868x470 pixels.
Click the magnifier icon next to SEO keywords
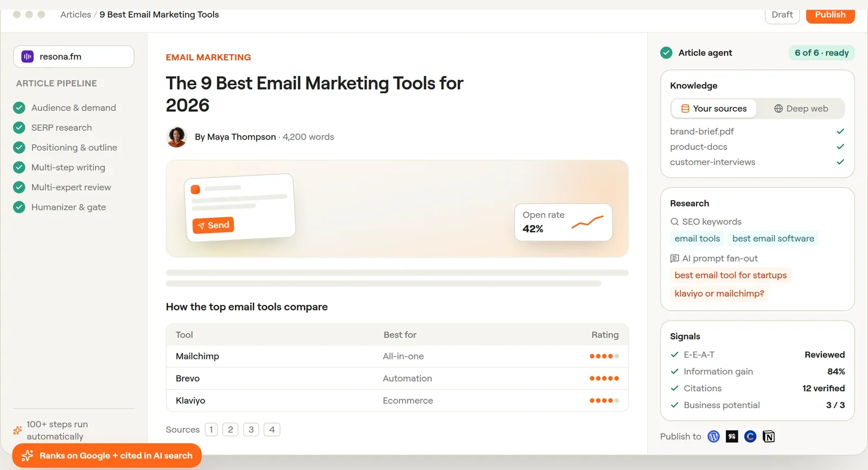[674, 221]
